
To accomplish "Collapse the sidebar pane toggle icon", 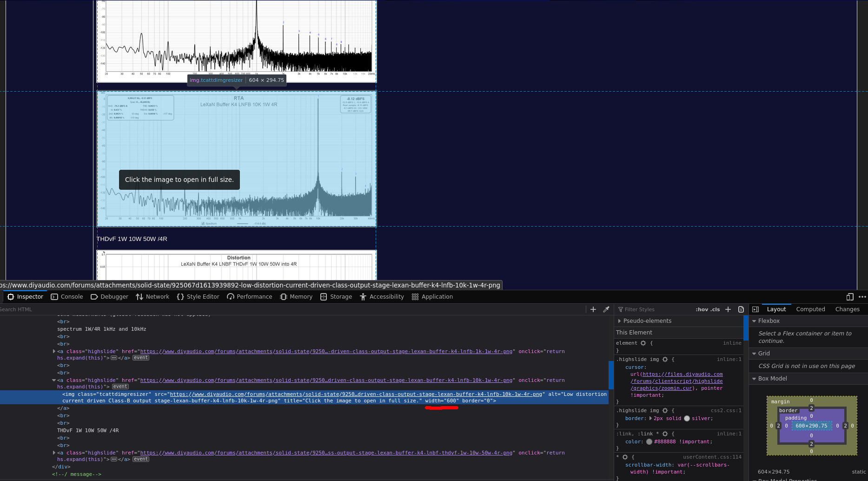I will 755,309.
